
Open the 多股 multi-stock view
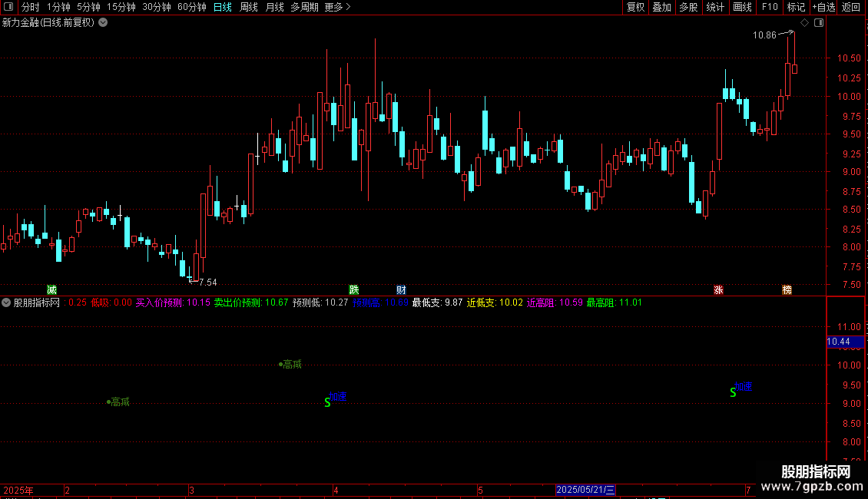688,7
